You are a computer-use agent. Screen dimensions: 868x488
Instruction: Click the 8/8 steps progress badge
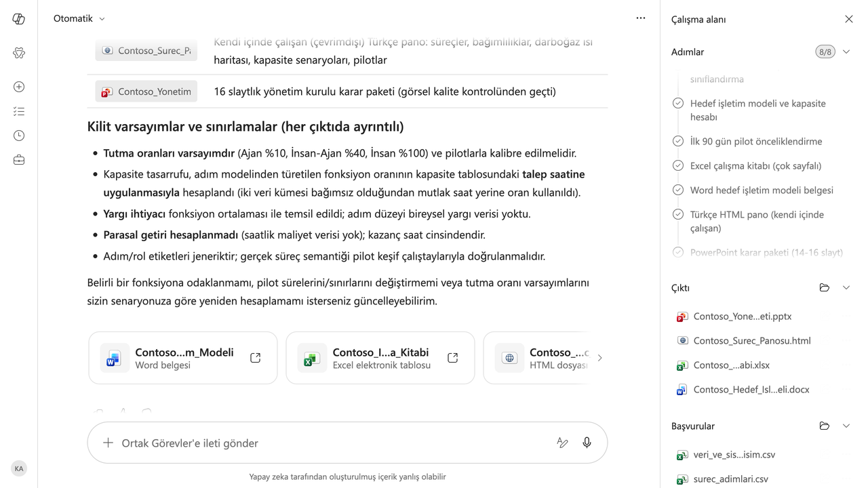pos(825,52)
